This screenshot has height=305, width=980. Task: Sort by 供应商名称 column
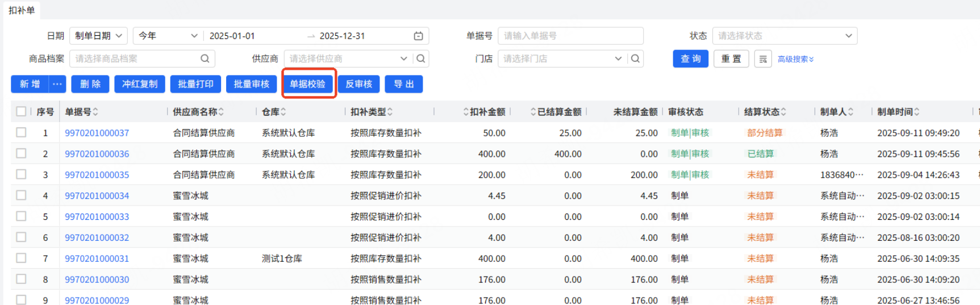(x=221, y=112)
